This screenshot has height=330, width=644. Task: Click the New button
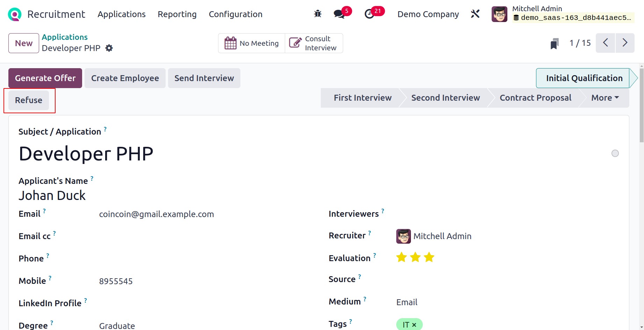tap(24, 43)
